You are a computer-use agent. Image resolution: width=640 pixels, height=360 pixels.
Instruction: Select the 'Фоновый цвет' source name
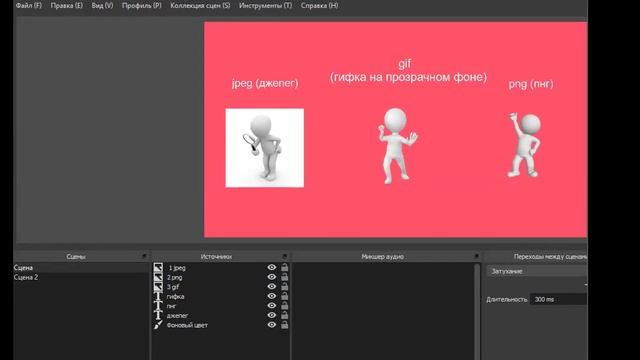tap(187, 325)
